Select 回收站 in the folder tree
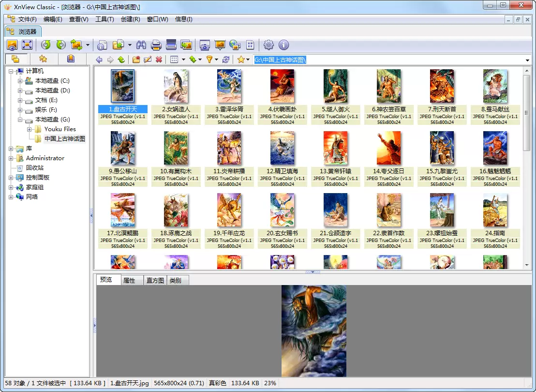The width and height of the screenshot is (536, 392). 35,168
